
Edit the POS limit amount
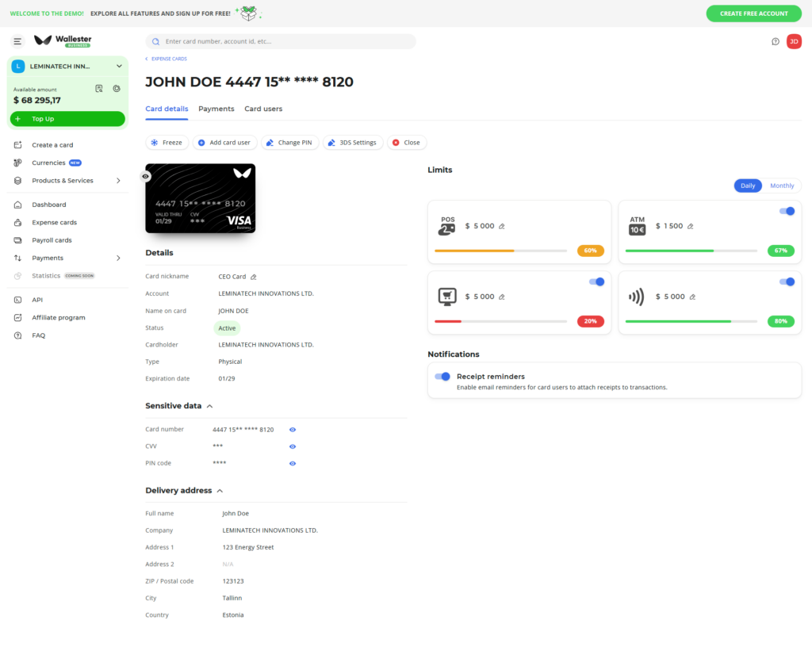502,226
